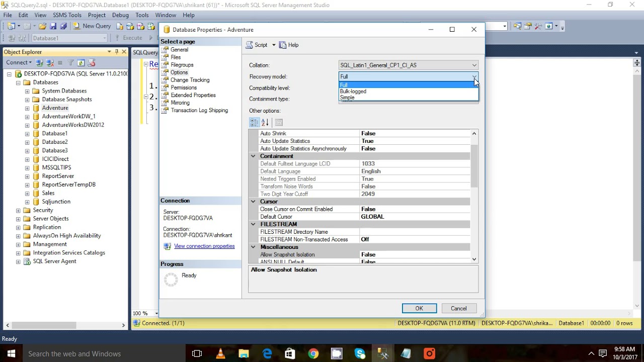Click the Save floppy disk icon
644x362 pixels.
(x=53, y=26)
